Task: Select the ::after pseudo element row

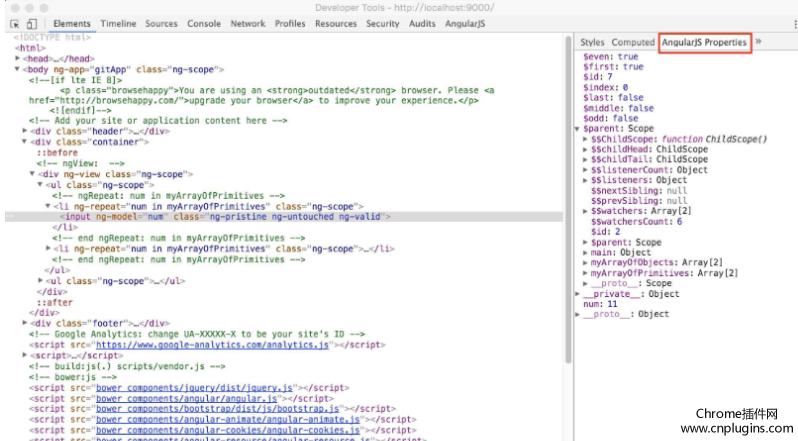Action: pyautogui.click(x=54, y=302)
